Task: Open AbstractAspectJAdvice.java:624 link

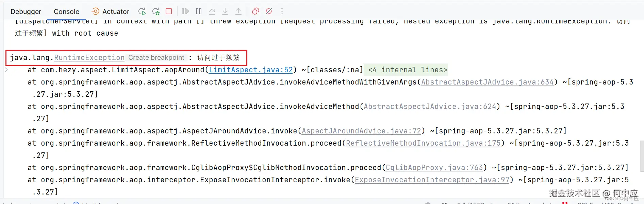Action: (430, 107)
